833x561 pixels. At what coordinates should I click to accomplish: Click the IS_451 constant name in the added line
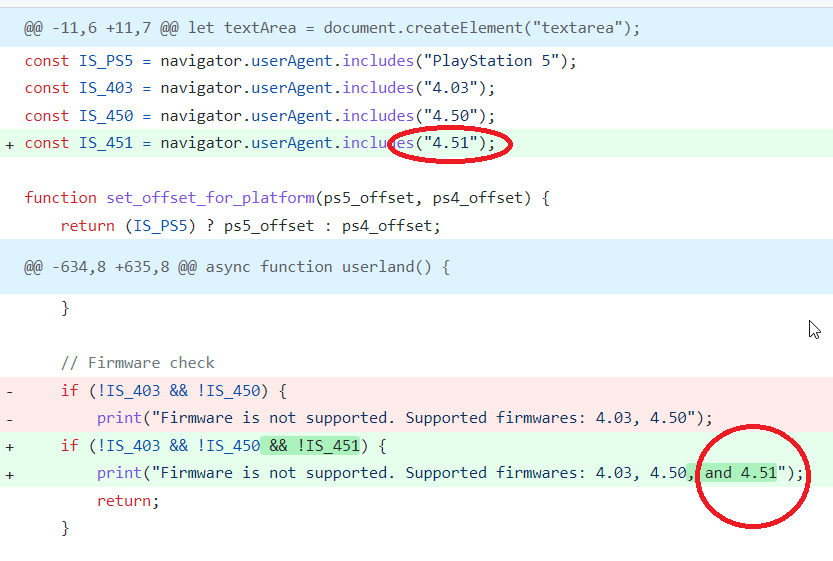[x=106, y=144]
